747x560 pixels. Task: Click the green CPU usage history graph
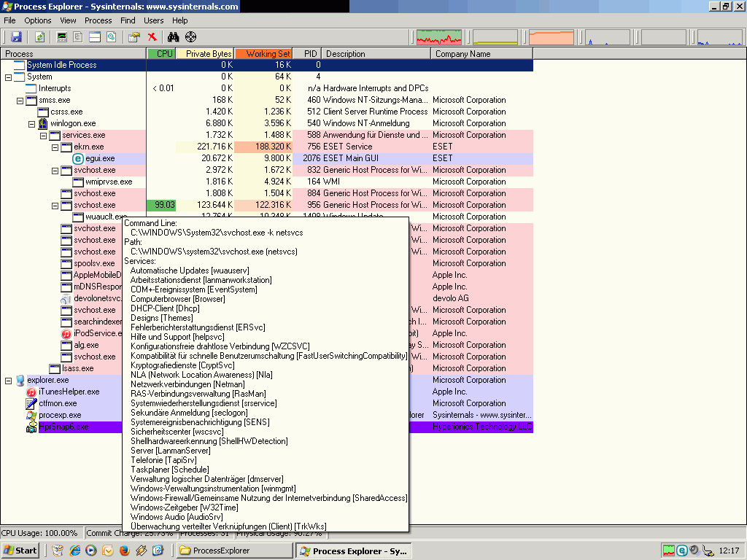click(x=438, y=36)
